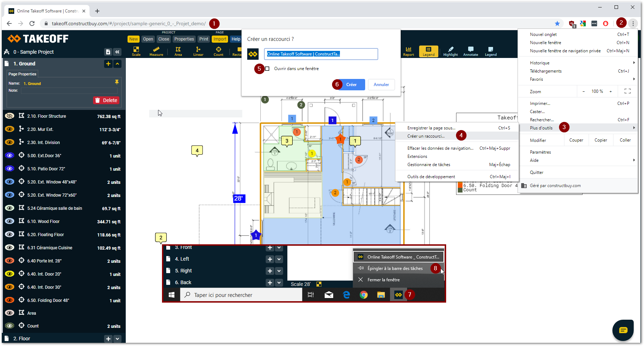Click the orange swatch beside Folding Door legend
Screen dimensions: 644x346
[460, 185]
